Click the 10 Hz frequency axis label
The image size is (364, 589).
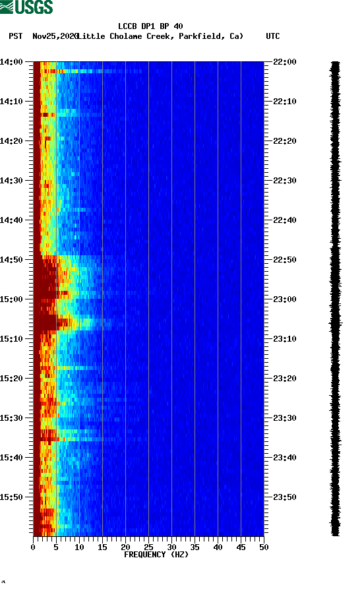click(x=79, y=547)
